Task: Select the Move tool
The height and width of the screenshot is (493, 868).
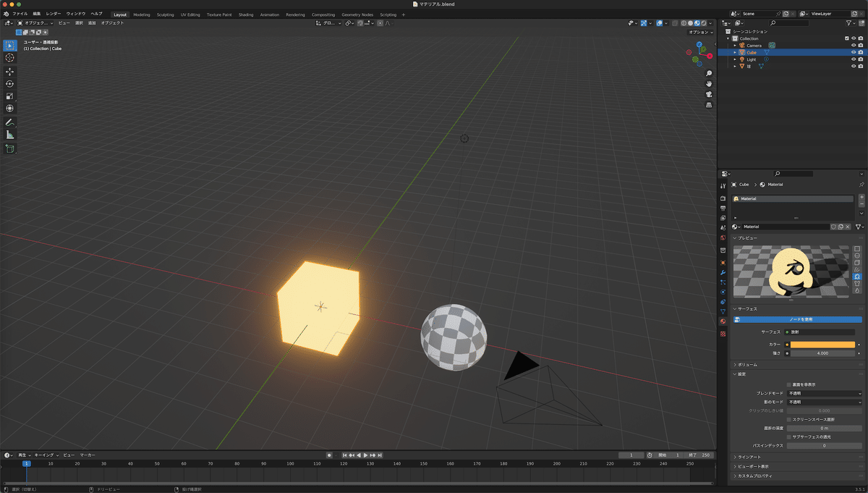Action: [10, 72]
